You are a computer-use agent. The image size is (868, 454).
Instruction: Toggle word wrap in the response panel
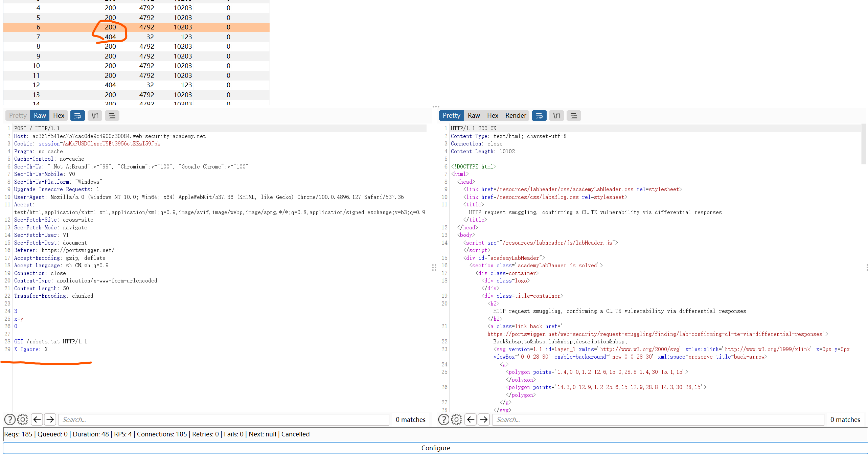(x=539, y=116)
